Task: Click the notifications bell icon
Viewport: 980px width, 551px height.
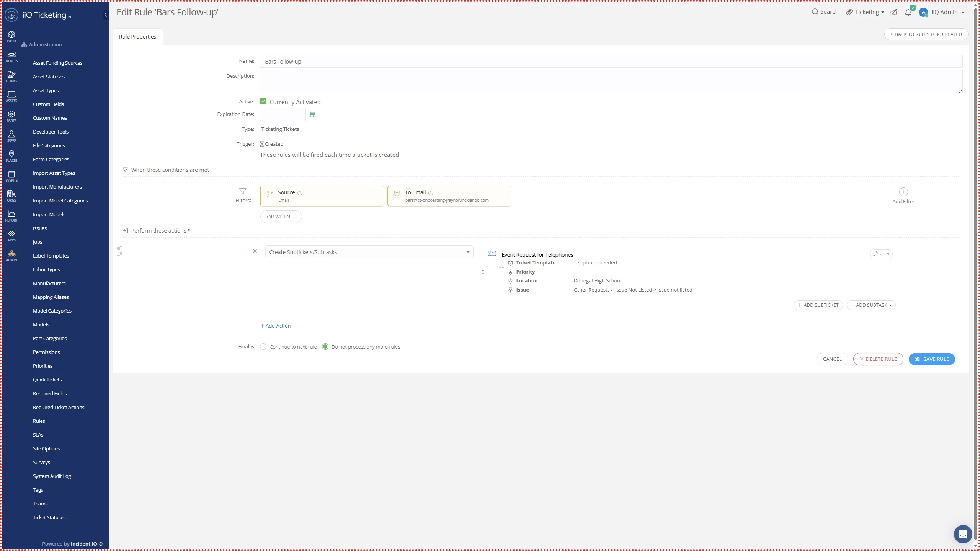Action: 908,12
